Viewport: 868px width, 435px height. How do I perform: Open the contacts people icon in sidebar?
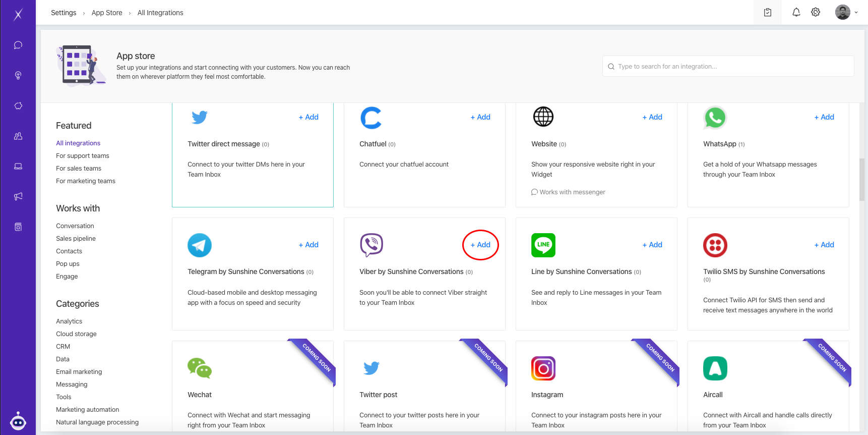tap(18, 136)
